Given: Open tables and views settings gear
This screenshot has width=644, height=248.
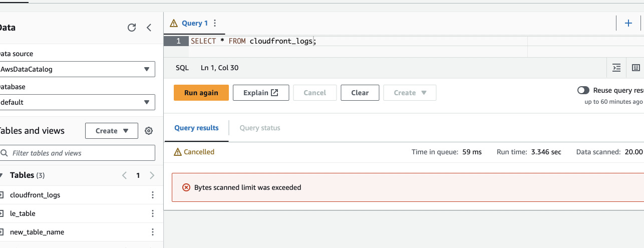Looking at the screenshot, I should point(149,131).
